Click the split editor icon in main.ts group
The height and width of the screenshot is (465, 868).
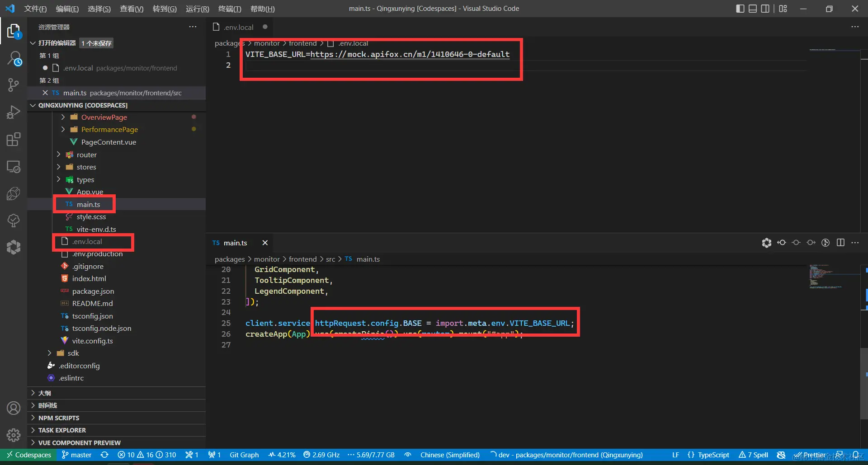coord(840,243)
